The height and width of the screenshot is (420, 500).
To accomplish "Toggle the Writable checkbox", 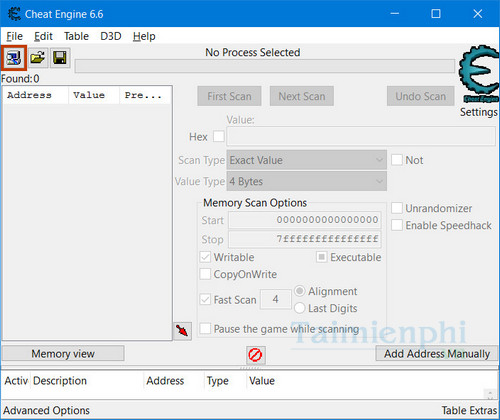I will 205,257.
